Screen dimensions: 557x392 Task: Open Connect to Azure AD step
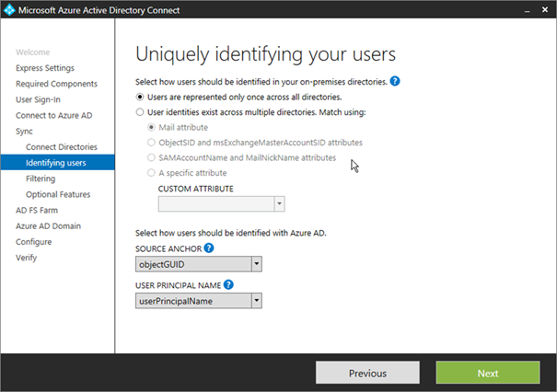click(54, 115)
